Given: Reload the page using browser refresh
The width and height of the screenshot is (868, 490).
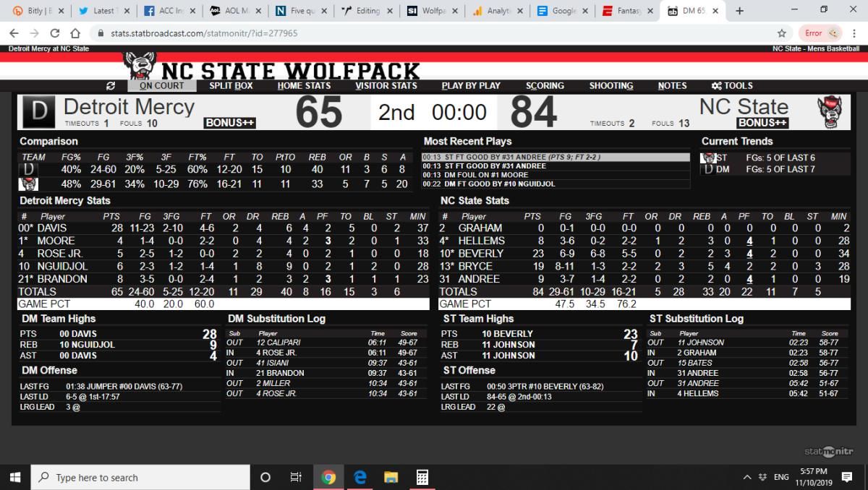Looking at the screenshot, I should pos(55,33).
